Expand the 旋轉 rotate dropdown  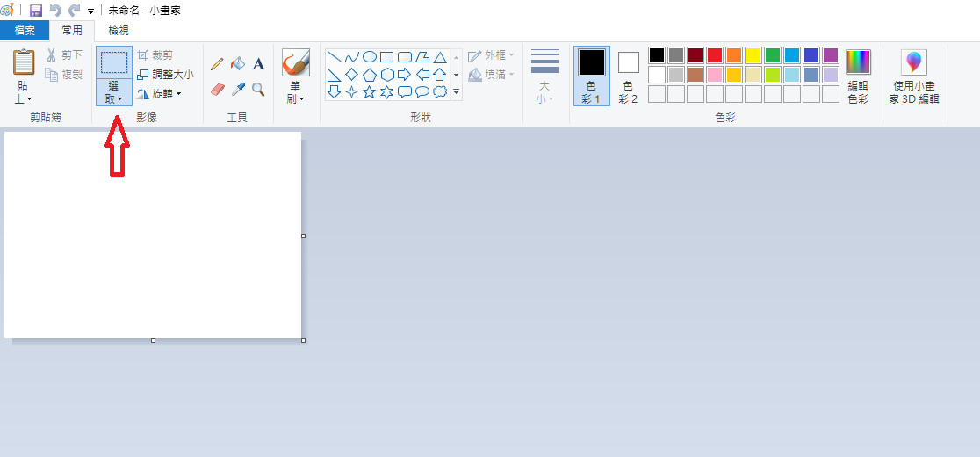pyautogui.click(x=159, y=94)
